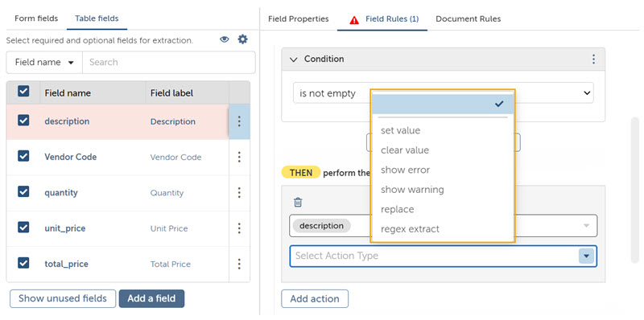The image size is (644, 320).
Task: Click the 'Field name' column header
Action: [68, 93]
